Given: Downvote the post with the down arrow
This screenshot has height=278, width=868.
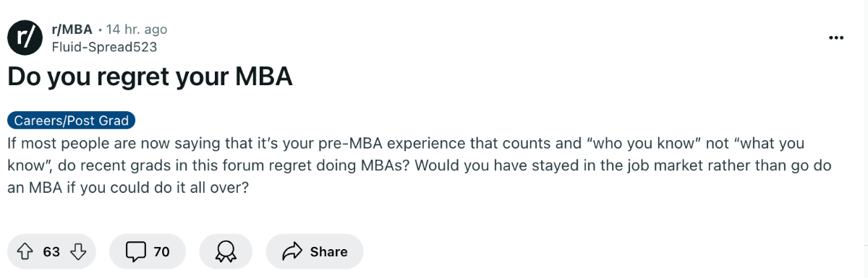Looking at the screenshot, I should coord(78,251).
